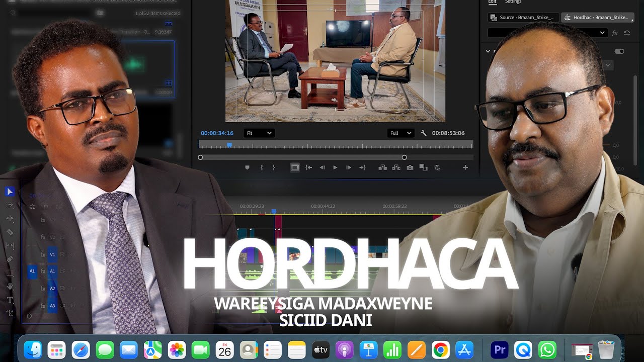644x362 pixels.
Task: Go to Out point
Action: point(362,167)
